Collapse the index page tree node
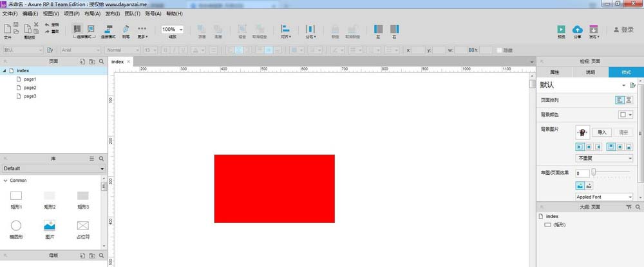 [4, 71]
